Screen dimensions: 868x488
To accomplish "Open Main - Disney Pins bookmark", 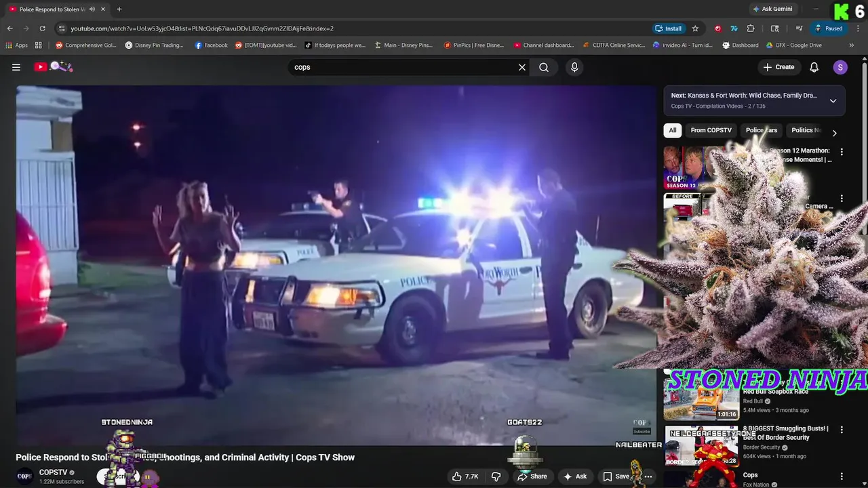I will click(x=403, y=45).
